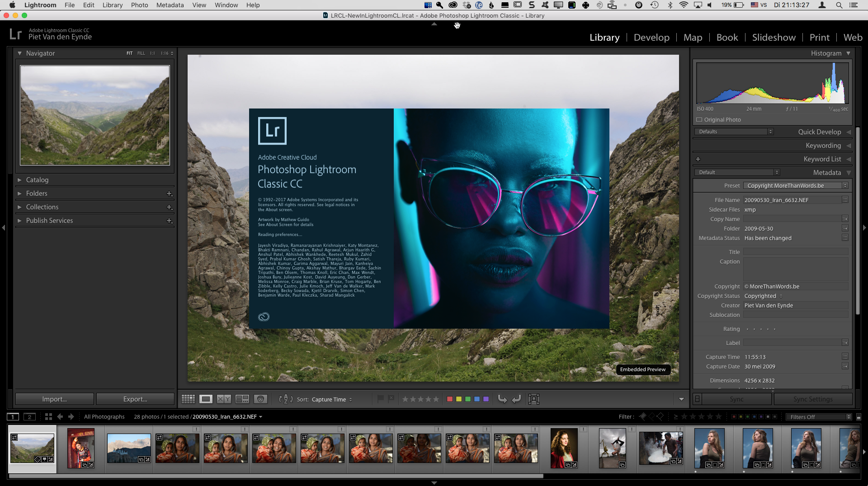Screen dimensions: 868x486
Task: Click the Import... button
Action: tap(54, 399)
